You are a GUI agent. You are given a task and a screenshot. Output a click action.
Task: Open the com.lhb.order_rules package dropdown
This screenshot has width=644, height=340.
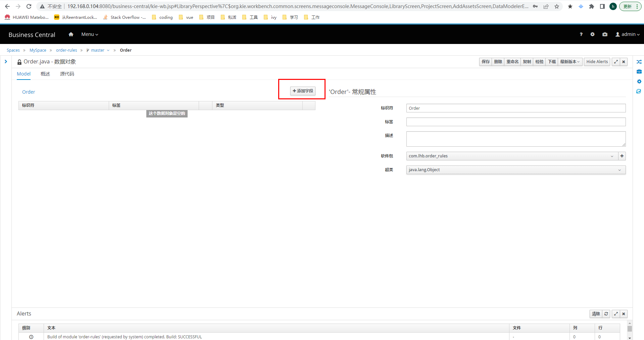[x=511, y=156]
